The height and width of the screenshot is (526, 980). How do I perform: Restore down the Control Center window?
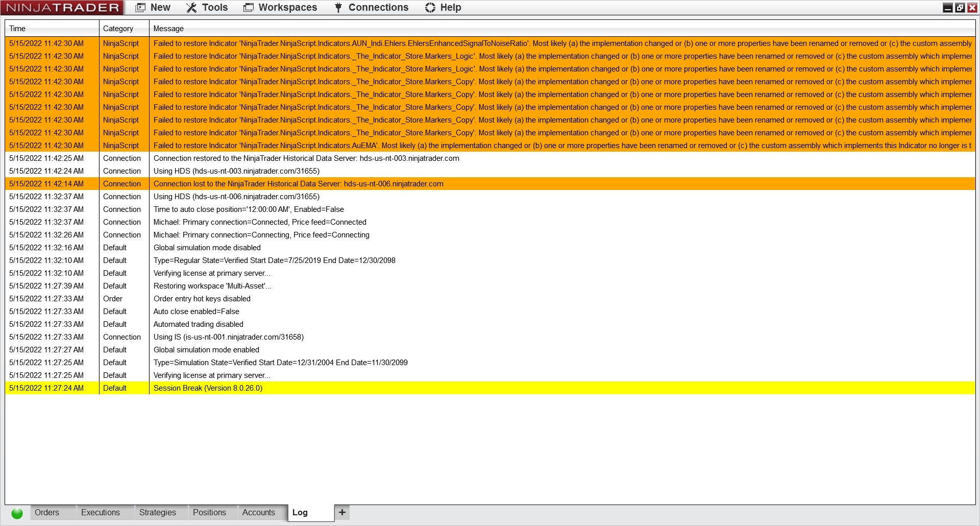[960, 8]
